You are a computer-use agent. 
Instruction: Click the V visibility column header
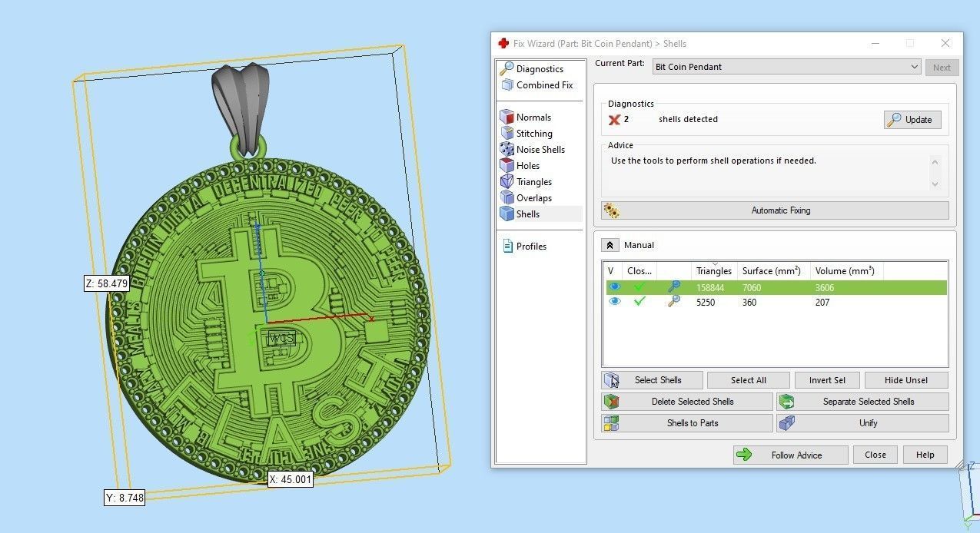(x=613, y=270)
